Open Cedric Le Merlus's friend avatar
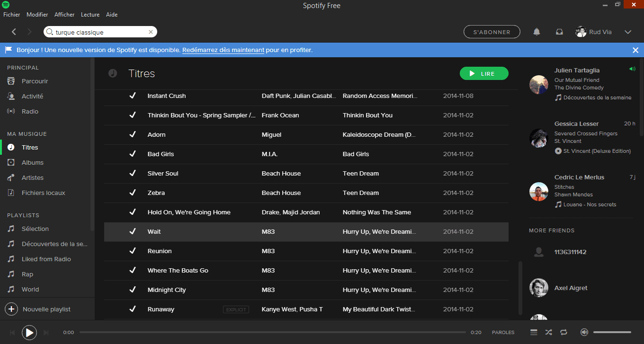The image size is (644, 344). (539, 191)
